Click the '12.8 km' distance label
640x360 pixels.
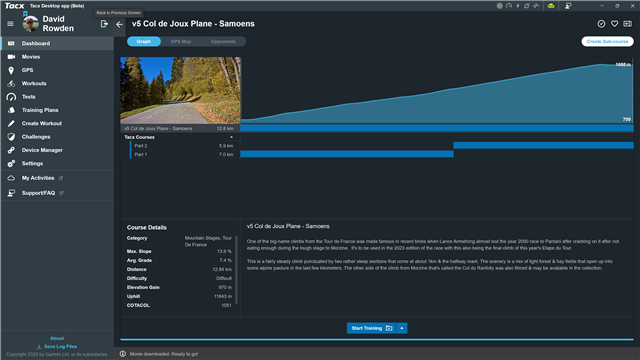225,129
